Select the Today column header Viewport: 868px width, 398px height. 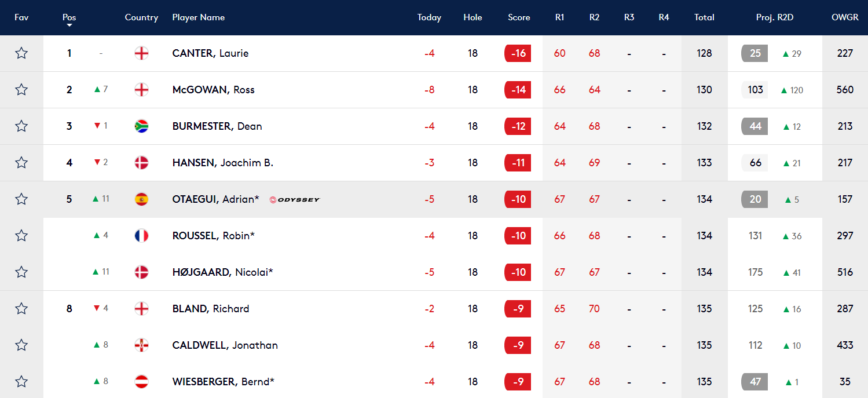429,17
